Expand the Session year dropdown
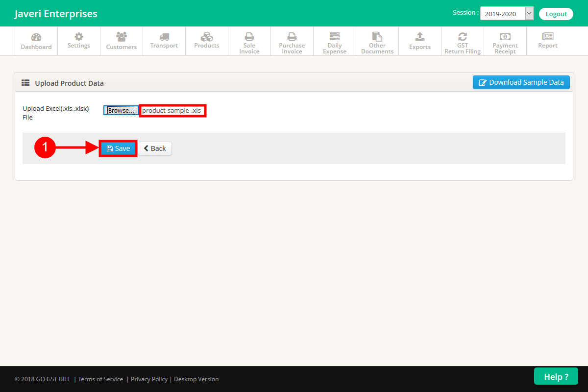This screenshot has width=588, height=392. pos(507,14)
